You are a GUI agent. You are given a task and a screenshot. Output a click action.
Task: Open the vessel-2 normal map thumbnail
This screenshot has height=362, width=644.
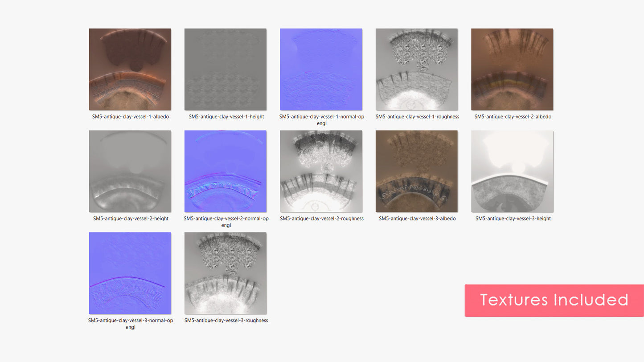point(226,171)
